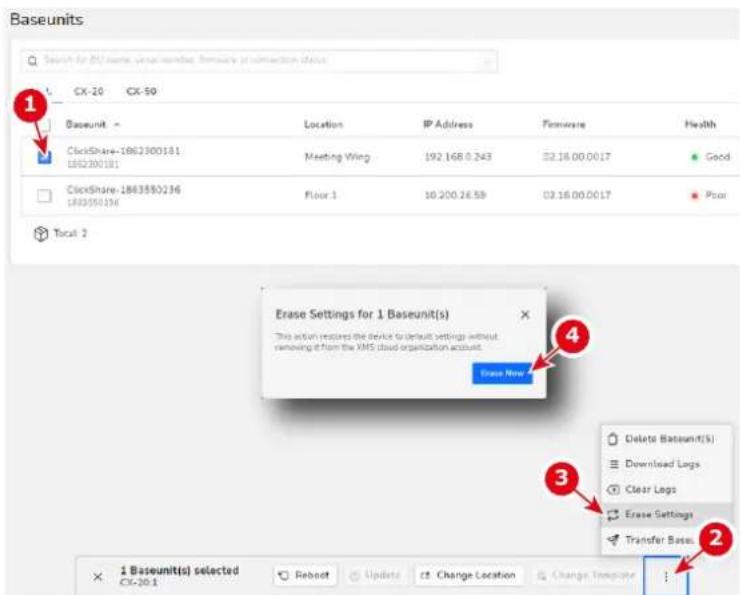This screenshot has width=740, height=595.
Task: Click the IP Address column header
Action: pyautogui.click(x=448, y=125)
